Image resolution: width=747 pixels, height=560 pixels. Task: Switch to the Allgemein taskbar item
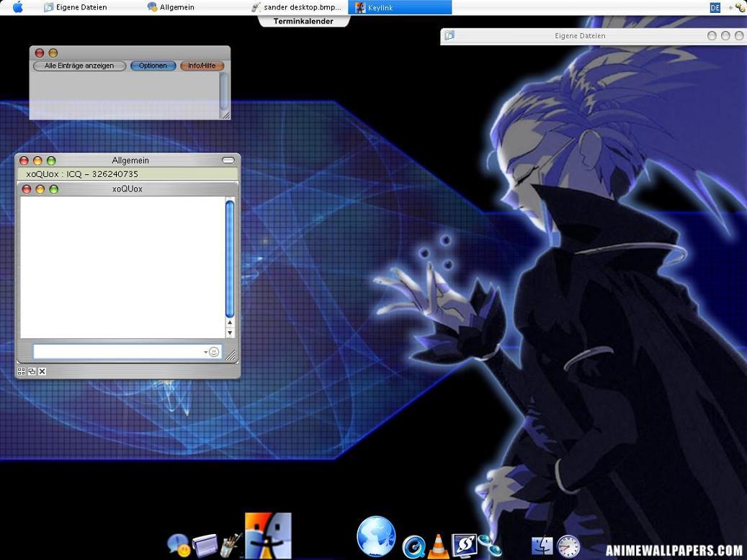pos(171,7)
